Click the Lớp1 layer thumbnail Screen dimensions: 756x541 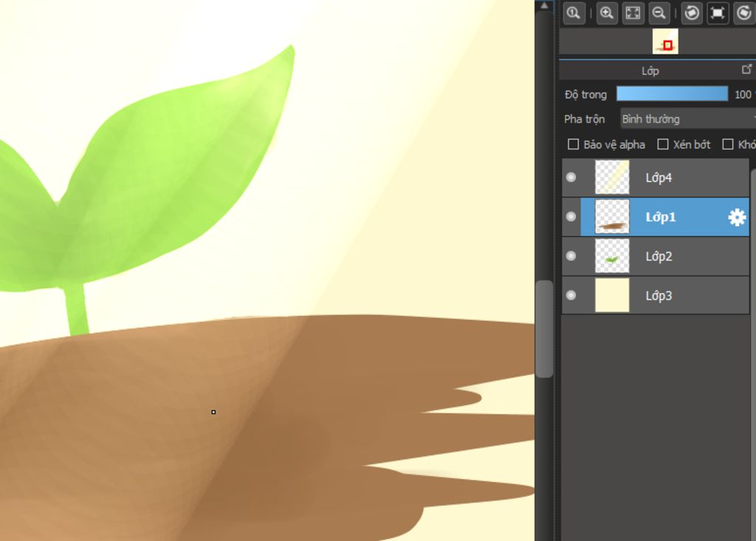[612, 216]
